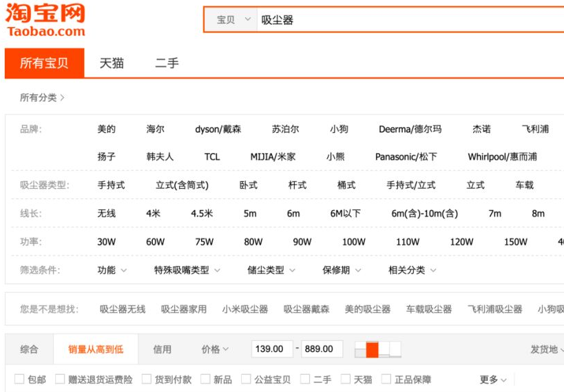Select brand MIJIA/米家
564x392 pixels.
tap(273, 156)
